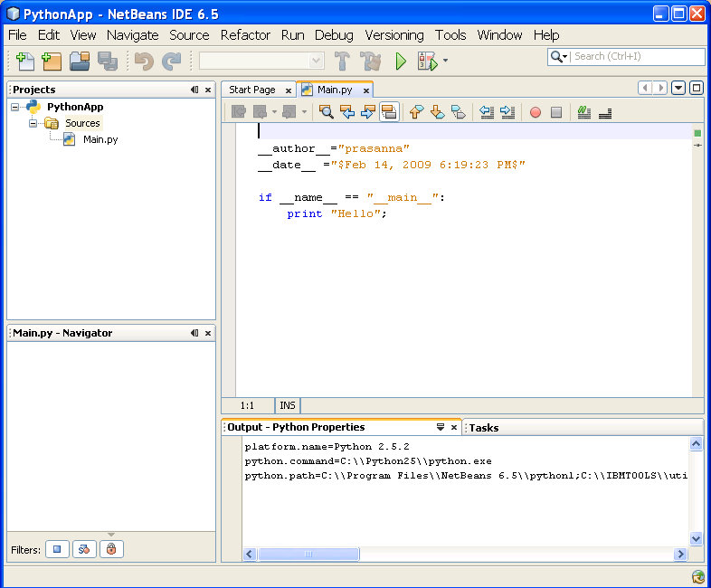Maximize editor window button
711x588 pixels.
click(697, 88)
